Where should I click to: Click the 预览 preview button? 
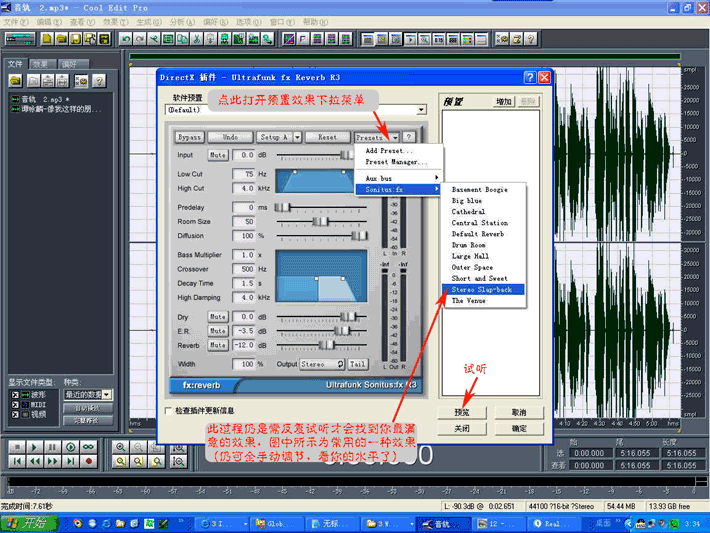click(x=462, y=412)
